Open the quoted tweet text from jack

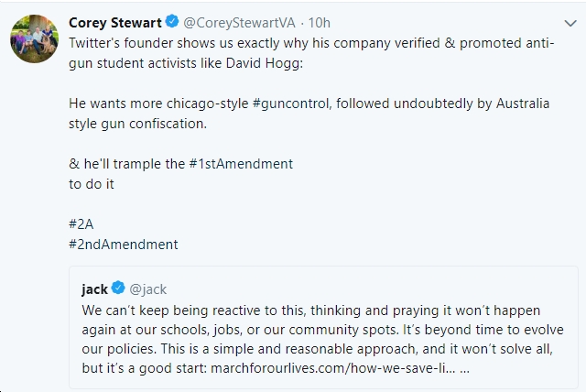pos(323,339)
